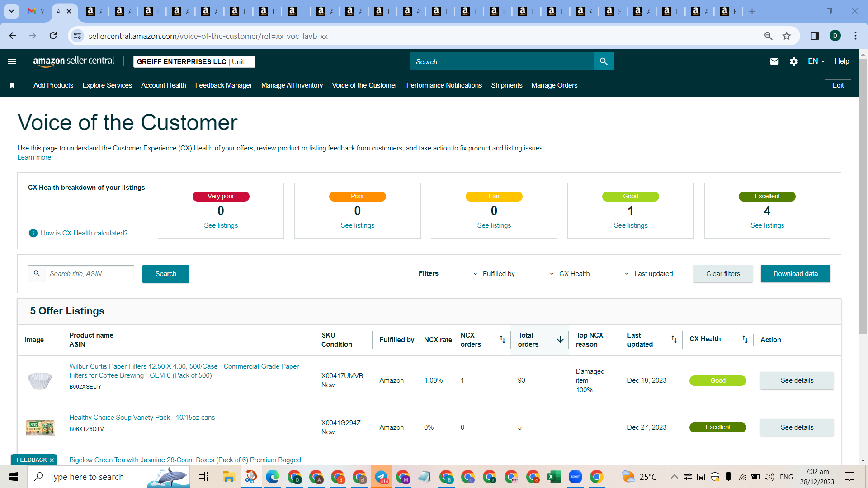Close the FEEDBACK tab widget
Viewport: 868px width, 488px height.
pyautogui.click(x=52, y=460)
